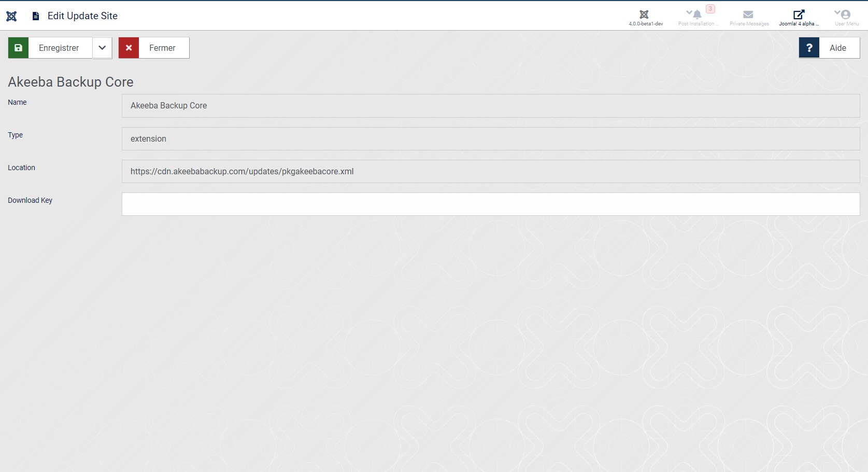Click the Edit Update Site page icon
Image resolution: width=868 pixels, height=472 pixels.
36,16
